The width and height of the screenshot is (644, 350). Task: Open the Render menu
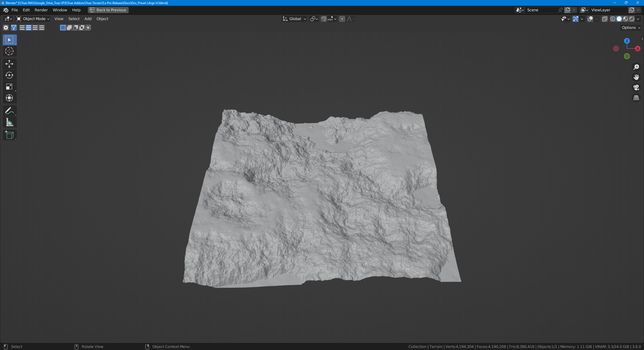click(x=41, y=10)
